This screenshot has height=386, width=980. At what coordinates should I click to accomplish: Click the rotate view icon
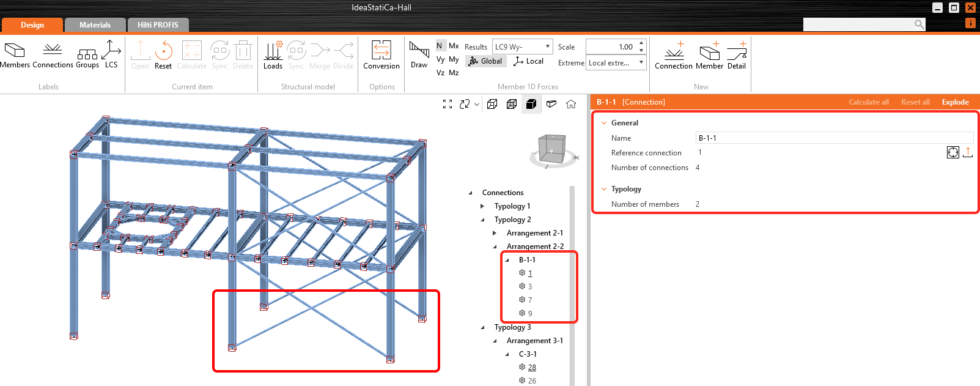pos(465,104)
